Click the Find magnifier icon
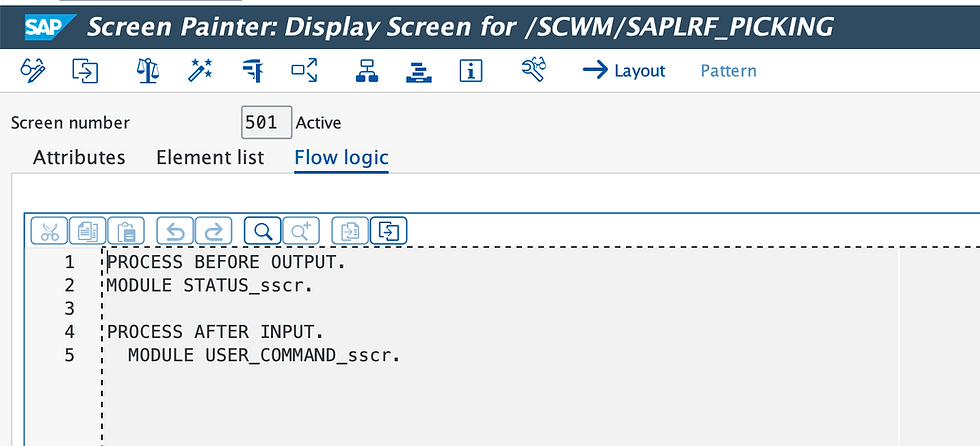Viewport: 980px width, 446px height. pos(262,231)
